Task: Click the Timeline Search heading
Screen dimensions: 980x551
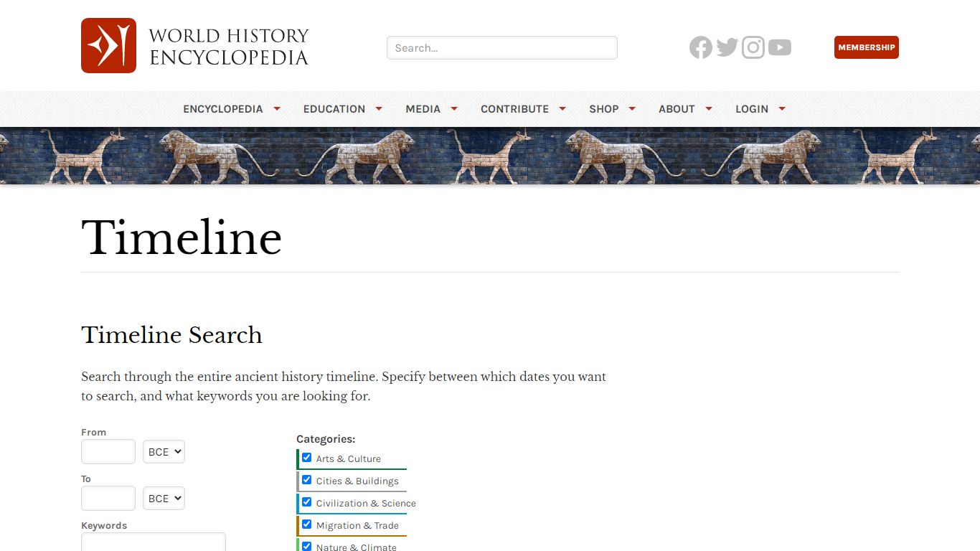Action: click(x=171, y=335)
